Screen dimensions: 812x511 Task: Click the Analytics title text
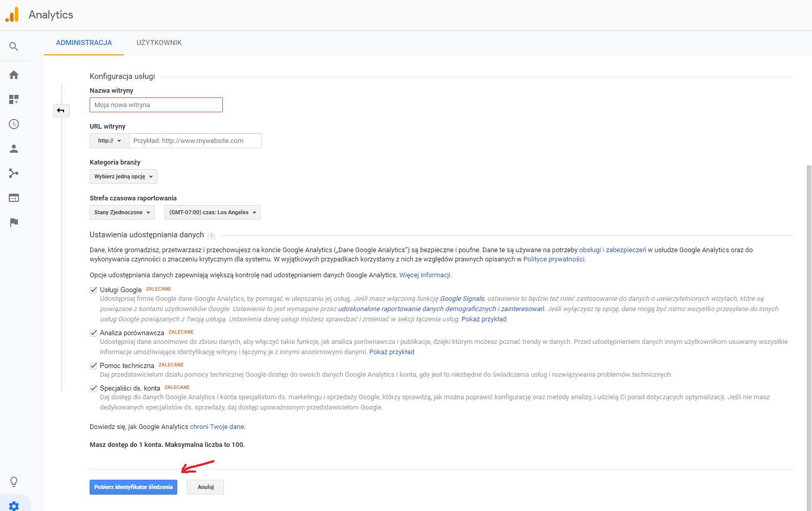click(51, 15)
